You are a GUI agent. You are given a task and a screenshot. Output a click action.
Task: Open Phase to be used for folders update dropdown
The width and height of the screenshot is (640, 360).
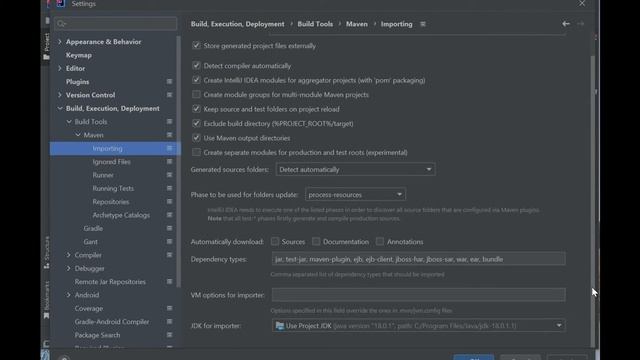pyautogui.click(x=355, y=195)
